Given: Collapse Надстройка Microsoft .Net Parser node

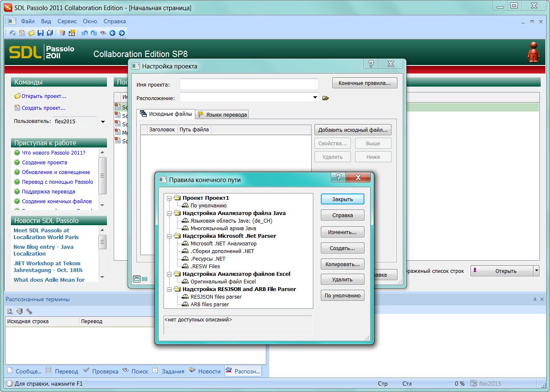Looking at the screenshot, I should (169, 236).
